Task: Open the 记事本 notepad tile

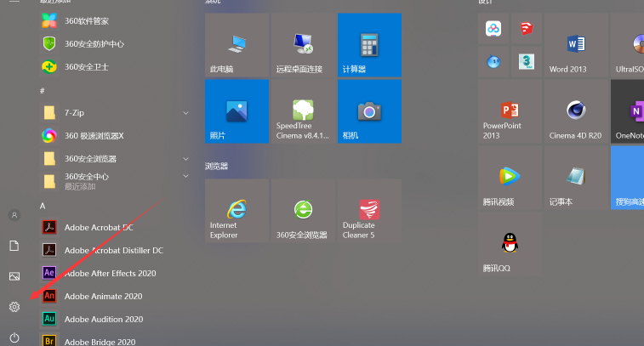Action: pyautogui.click(x=576, y=178)
